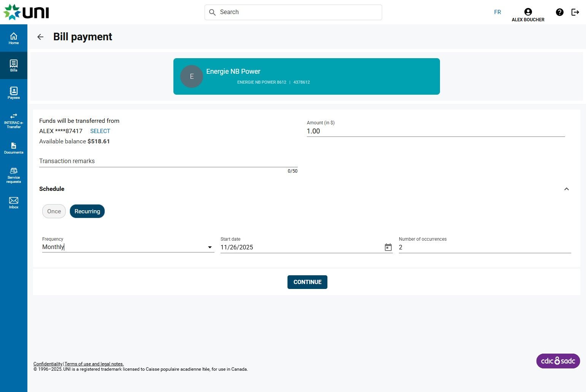Click the copyright notice text

tap(141, 369)
